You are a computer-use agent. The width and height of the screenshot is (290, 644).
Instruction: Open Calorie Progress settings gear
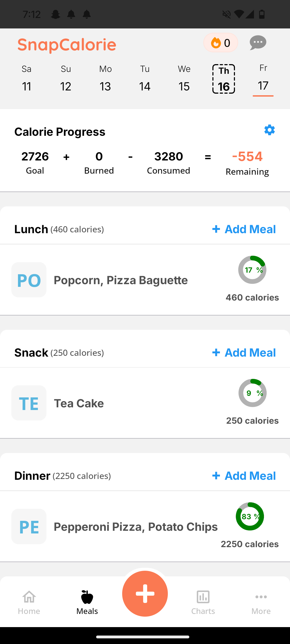[x=269, y=130]
